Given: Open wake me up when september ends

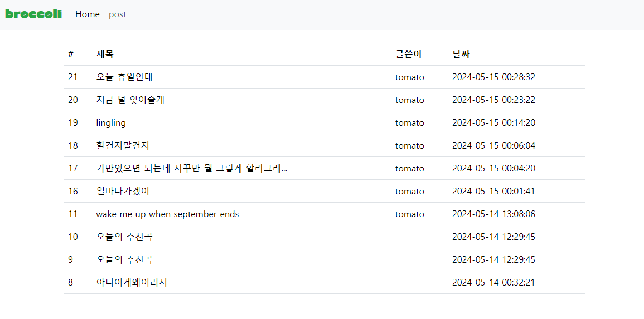Looking at the screenshot, I should point(168,214).
